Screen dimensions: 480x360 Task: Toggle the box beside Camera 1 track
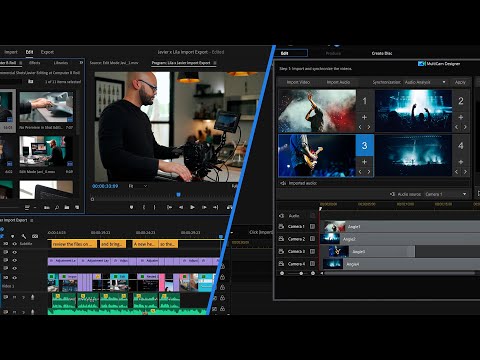pyautogui.click(x=312, y=226)
